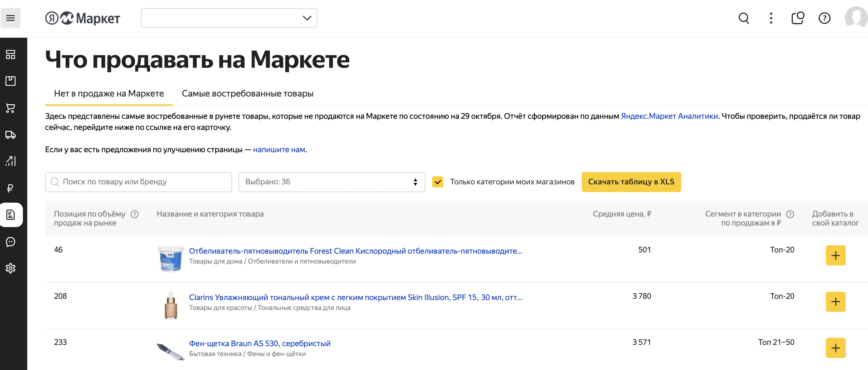This screenshot has width=868, height=370.
Task: Switch to 'Нет в продаже на Маркете' tab
Action: 109,93
